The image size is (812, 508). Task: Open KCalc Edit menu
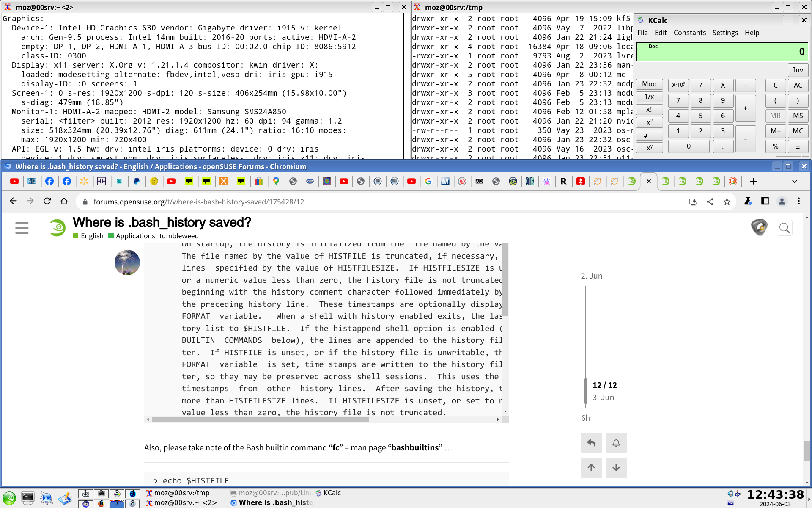pos(661,33)
